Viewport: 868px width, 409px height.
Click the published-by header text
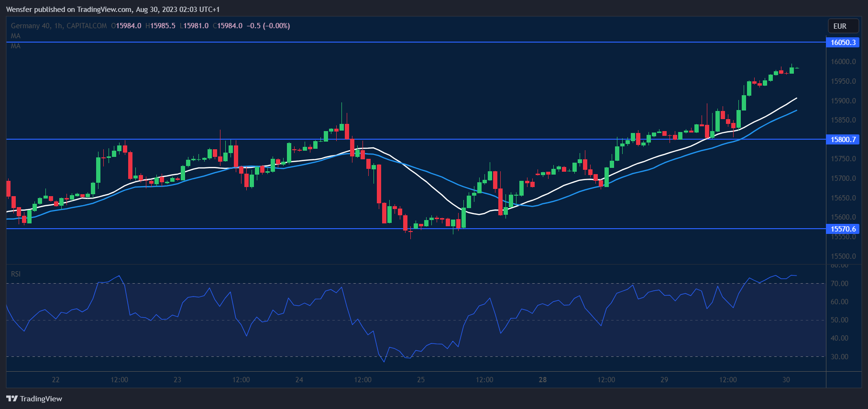pyautogui.click(x=113, y=10)
